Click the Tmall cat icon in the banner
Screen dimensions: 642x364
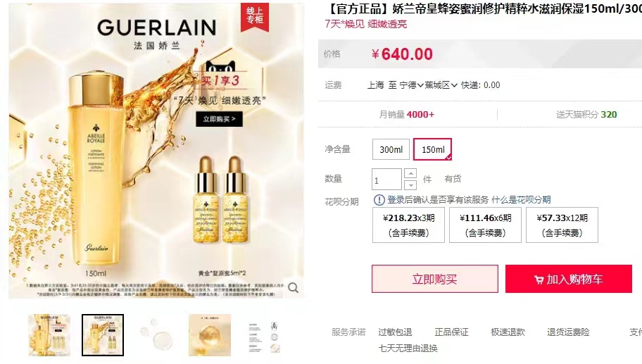point(220,68)
